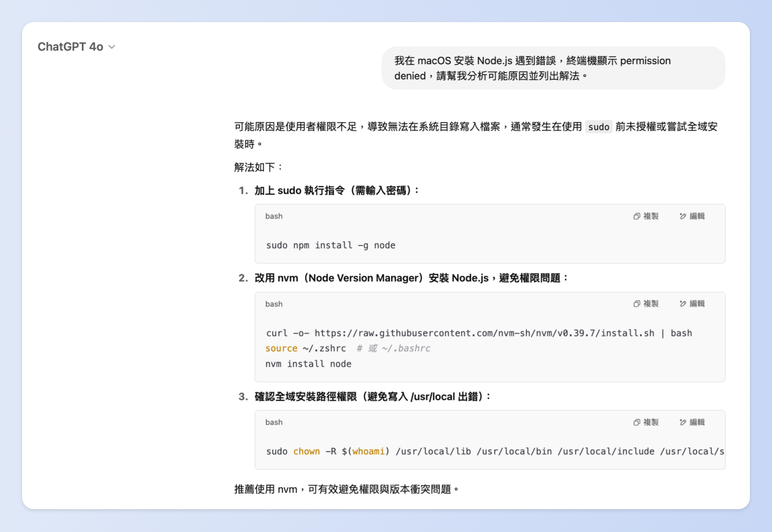The width and height of the screenshot is (772, 532).
Task: Click the 'sudo chown -R $(whoami)' command line
Action: tap(495, 451)
